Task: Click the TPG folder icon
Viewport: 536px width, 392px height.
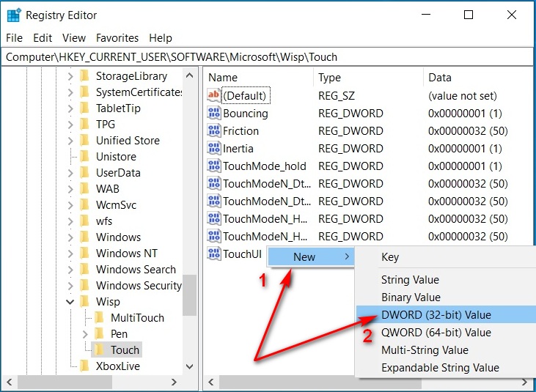Action: (85, 125)
